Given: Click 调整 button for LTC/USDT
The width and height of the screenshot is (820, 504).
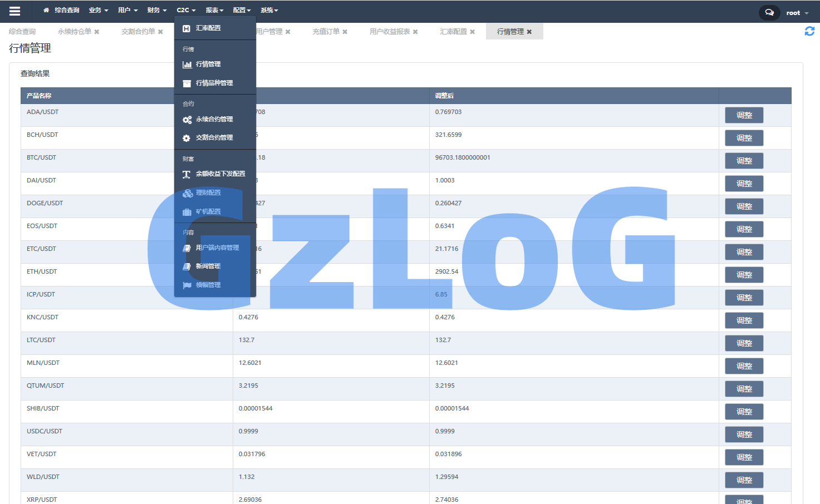Looking at the screenshot, I should coord(744,343).
